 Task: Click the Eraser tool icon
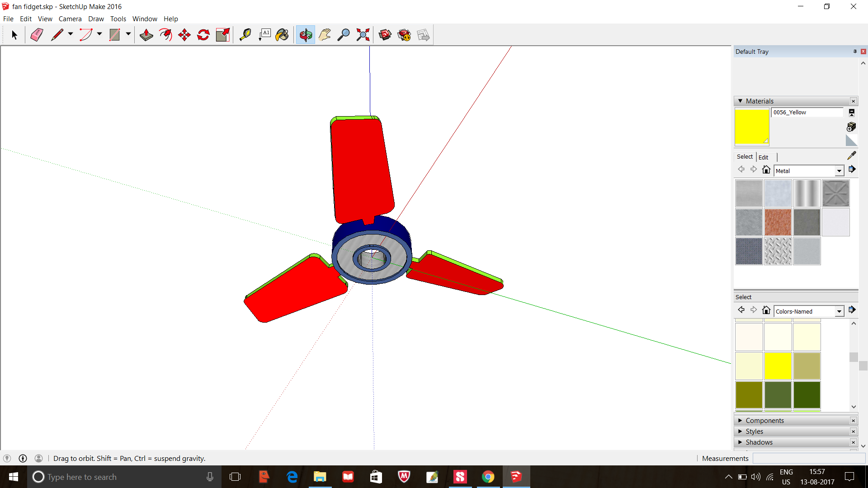click(x=36, y=34)
